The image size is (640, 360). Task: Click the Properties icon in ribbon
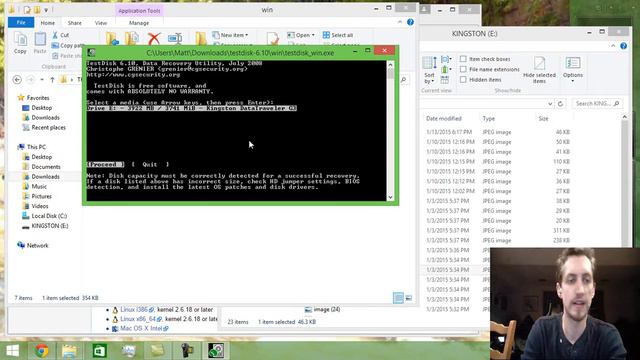point(273,39)
